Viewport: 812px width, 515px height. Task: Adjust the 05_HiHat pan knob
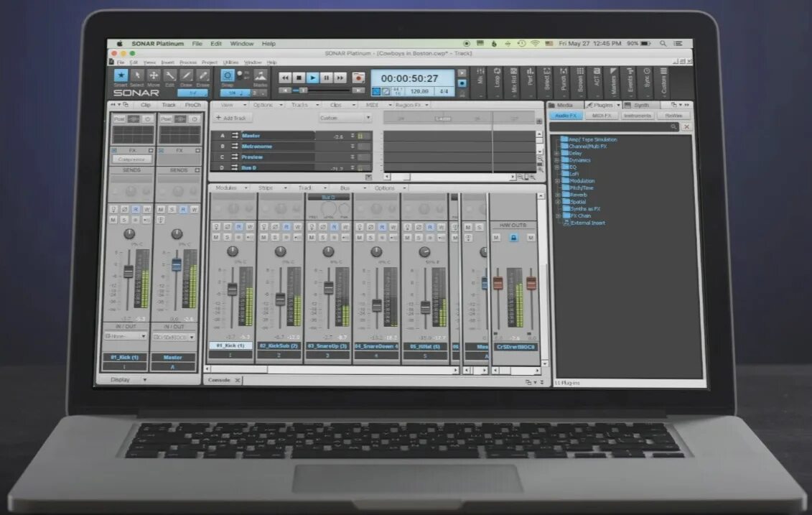pyautogui.click(x=424, y=252)
